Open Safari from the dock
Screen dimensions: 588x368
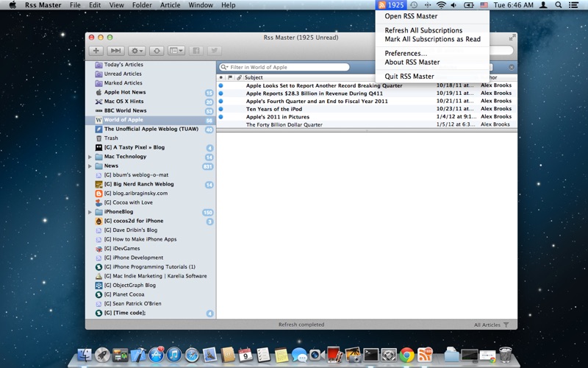(192, 355)
